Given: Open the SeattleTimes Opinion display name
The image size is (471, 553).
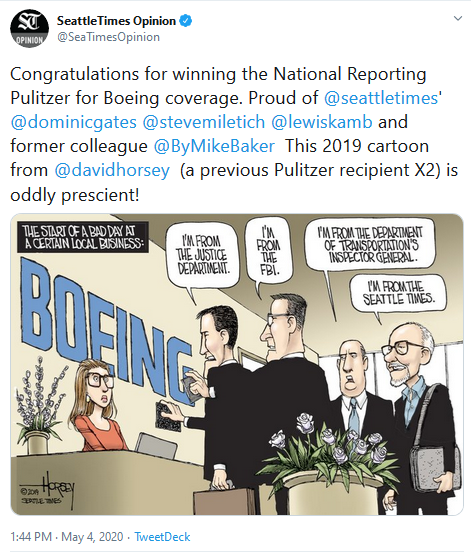Looking at the screenshot, I should tap(116, 21).
